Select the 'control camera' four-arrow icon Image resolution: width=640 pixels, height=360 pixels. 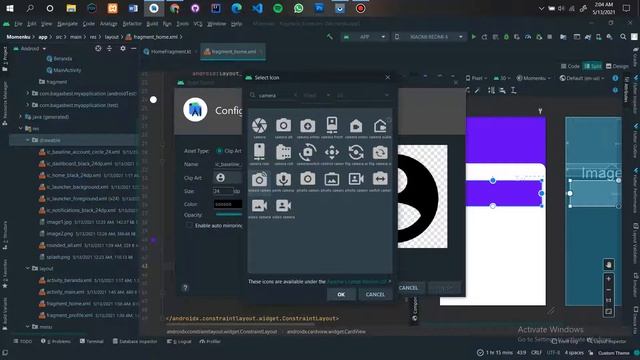[x=332, y=152]
